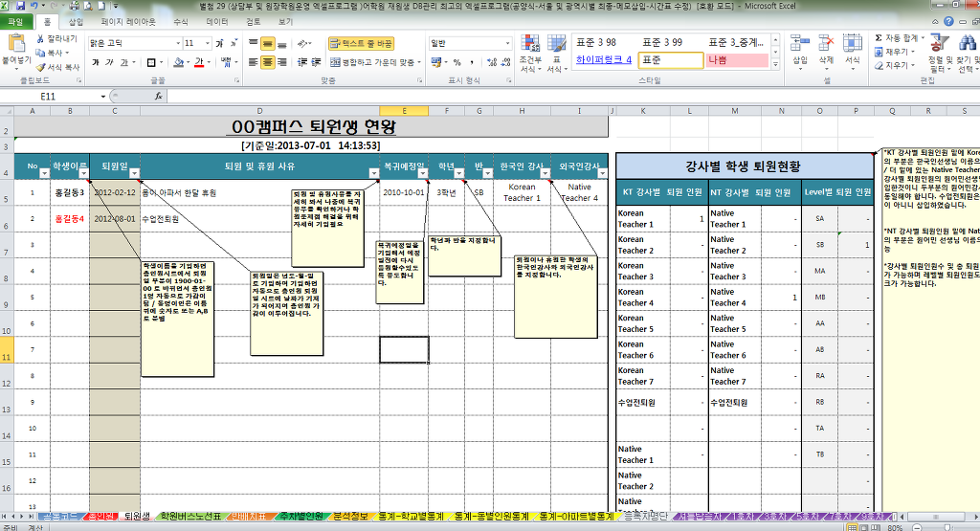Toggle center horizontal alignment
Image resolution: width=980 pixels, height=531 pixels.
pyautogui.click(x=268, y=62)
